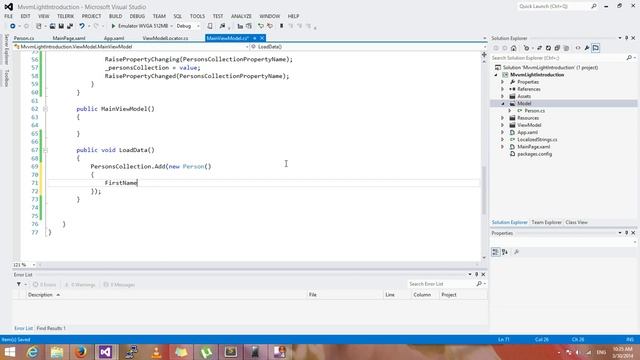Start debugging with the green play icon
Image resolution: width=640 pixels, height=360 pixels.
(113, 26)
